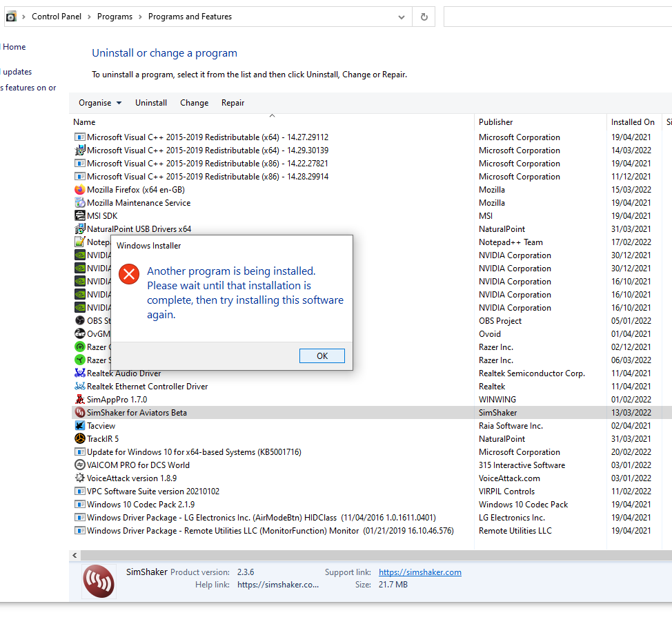This screenshot has width=672, height=642.
Task: Expand the chevron after Programs breadcrumb
Action: [x=140, y=17]
